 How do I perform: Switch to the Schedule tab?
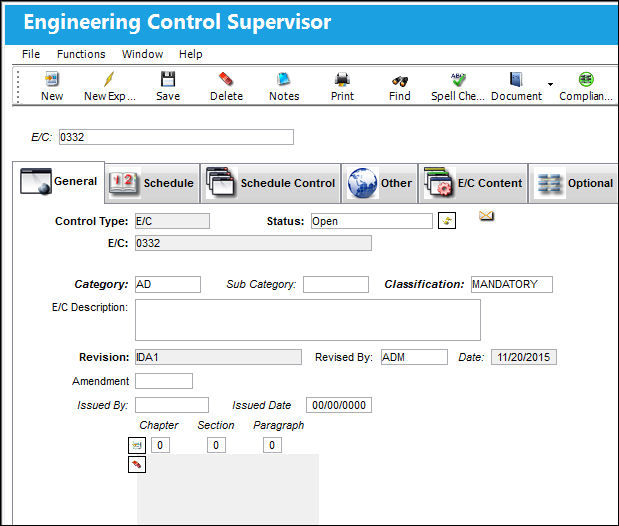click(152, 183)
